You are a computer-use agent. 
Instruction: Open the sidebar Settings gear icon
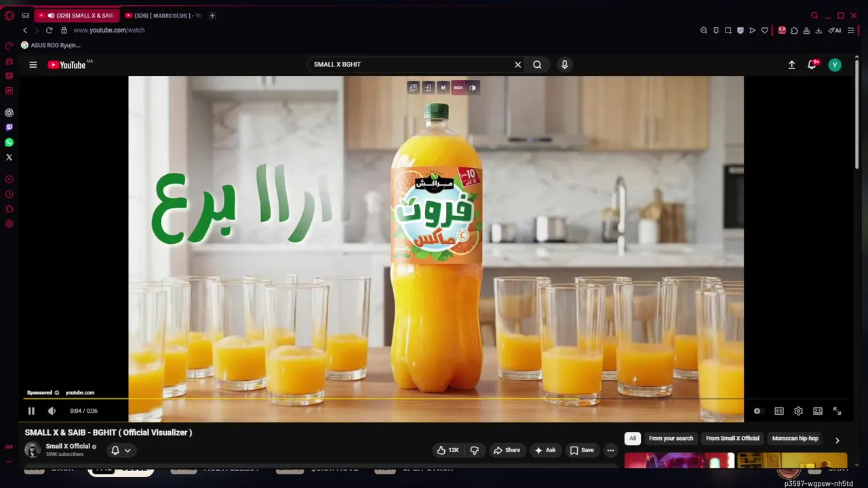(x=9, y=224)
